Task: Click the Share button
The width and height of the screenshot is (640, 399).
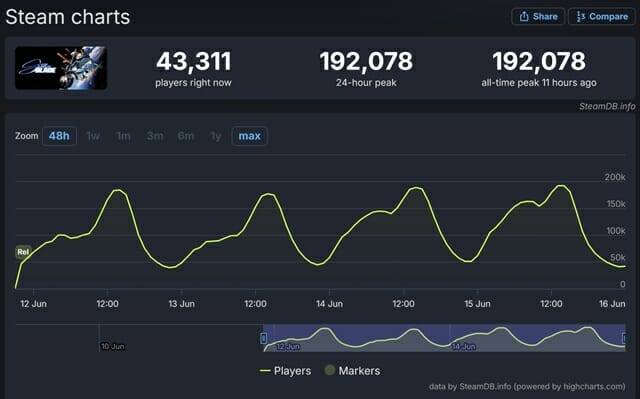Action: pos(538,17)
